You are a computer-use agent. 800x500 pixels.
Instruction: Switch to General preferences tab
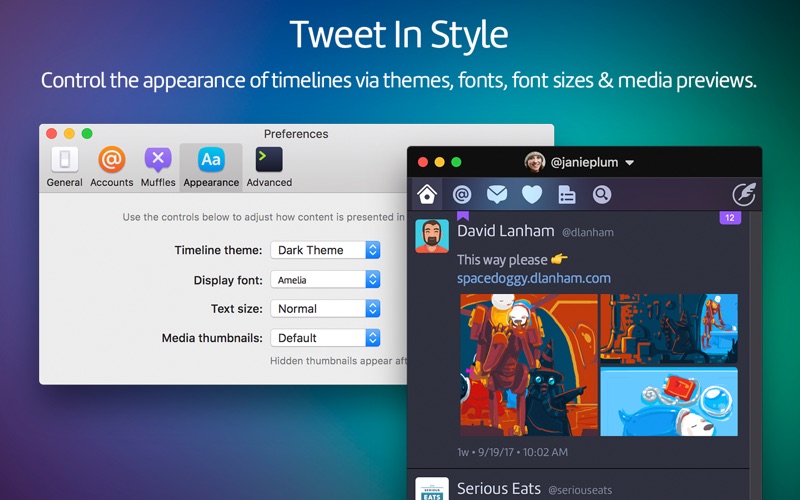[65, 167]
